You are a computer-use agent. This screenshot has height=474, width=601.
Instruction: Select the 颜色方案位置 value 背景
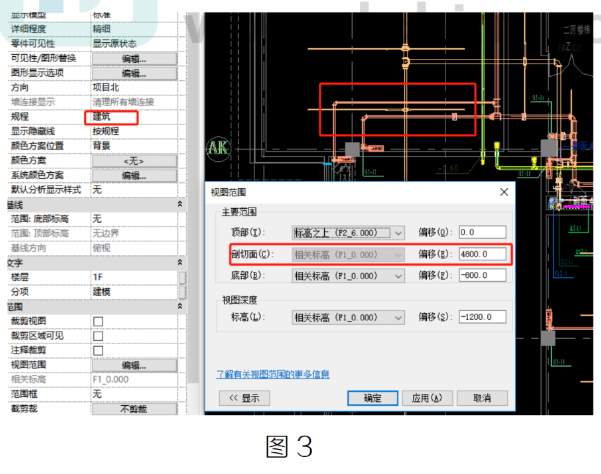(x=102, y=146)
